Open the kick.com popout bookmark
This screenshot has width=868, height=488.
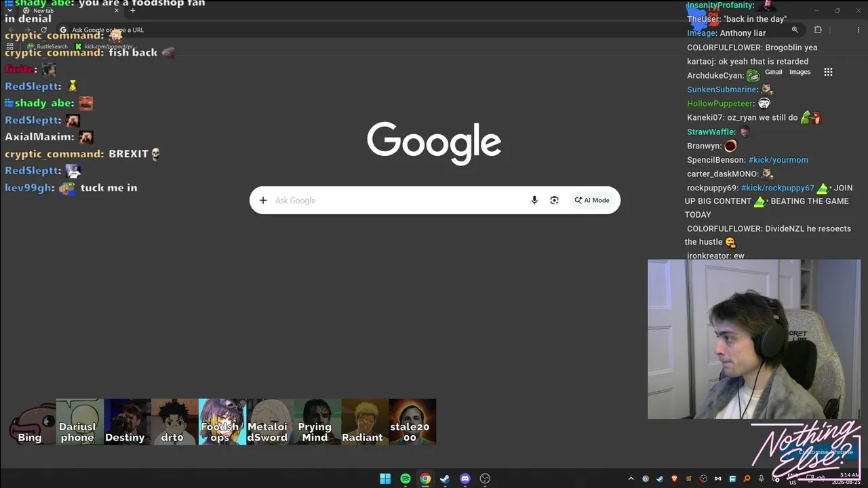104,47
